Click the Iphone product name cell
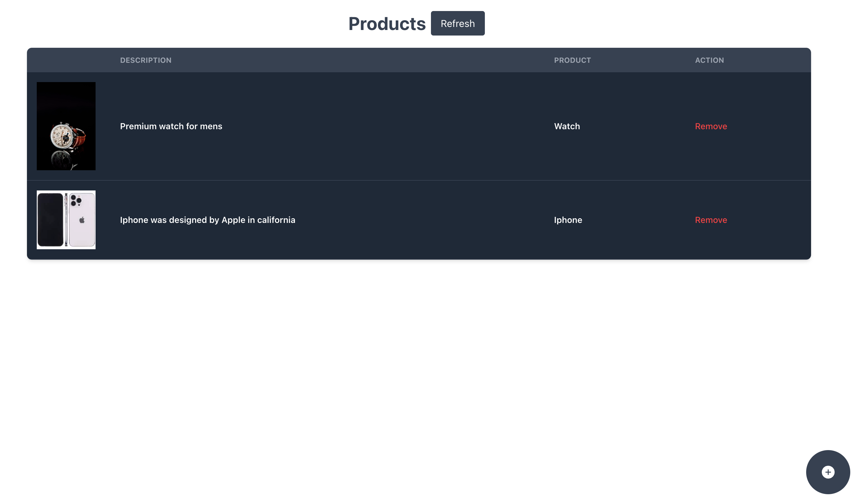The height and width of the screenshot is (504, 857). [568, 220]
